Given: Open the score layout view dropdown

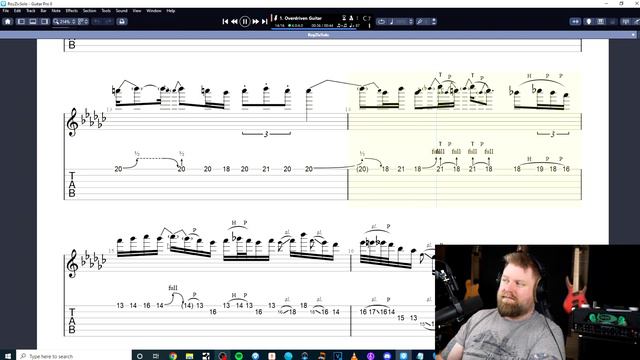Looking at the screenshot, I should pos(83,22).
